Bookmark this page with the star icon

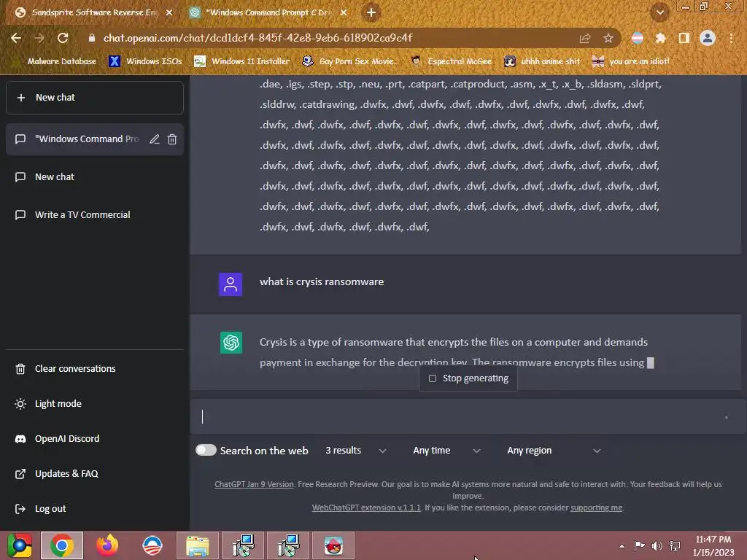click(x=608, y=38)
